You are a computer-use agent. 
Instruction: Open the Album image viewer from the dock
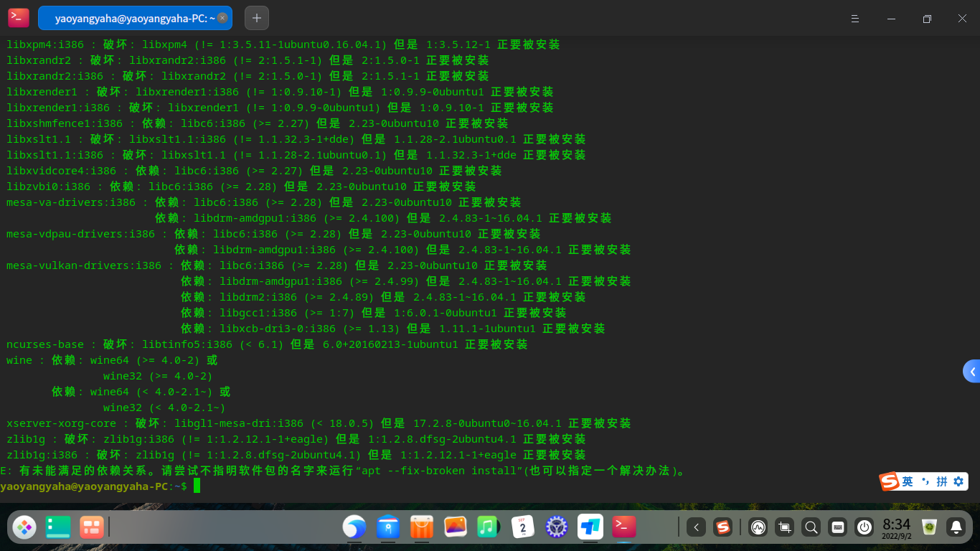[x=454, y=527]
